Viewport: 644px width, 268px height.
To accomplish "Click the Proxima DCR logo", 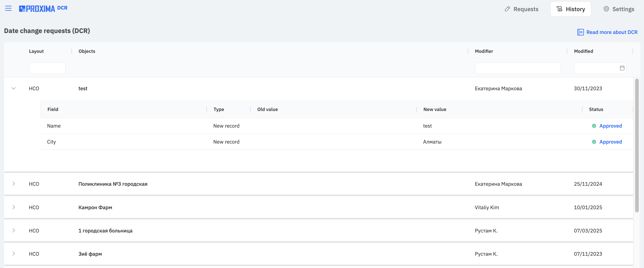I will point(43,8).
